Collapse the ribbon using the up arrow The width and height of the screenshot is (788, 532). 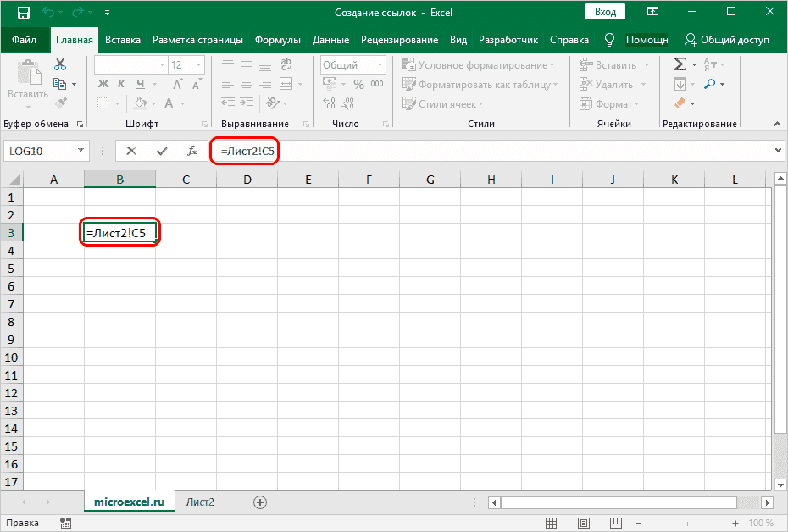778,124
